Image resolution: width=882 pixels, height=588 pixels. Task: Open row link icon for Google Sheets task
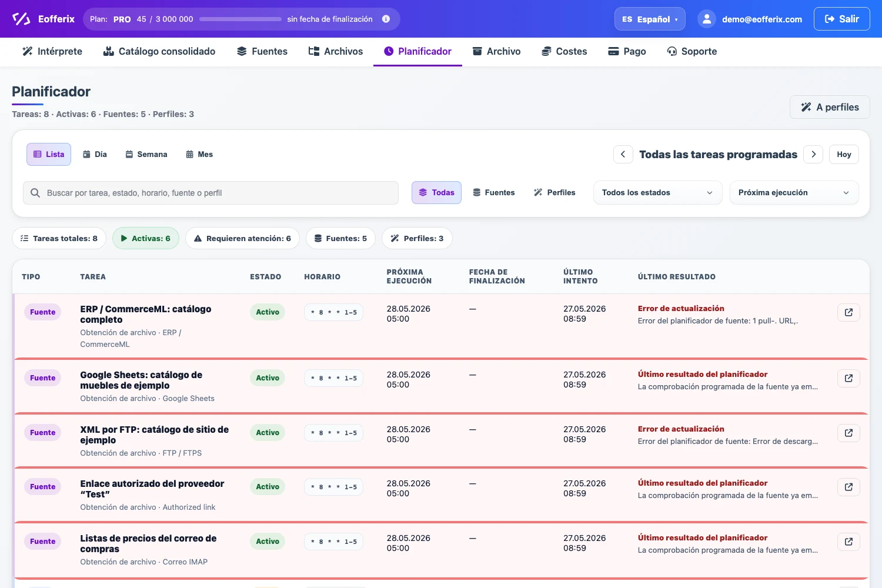click(848, 378)
